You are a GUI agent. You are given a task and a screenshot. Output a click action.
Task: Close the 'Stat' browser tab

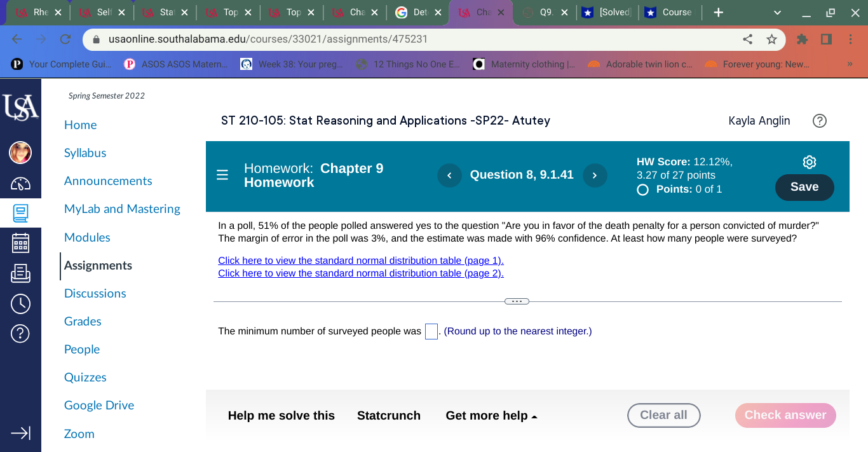184,12
